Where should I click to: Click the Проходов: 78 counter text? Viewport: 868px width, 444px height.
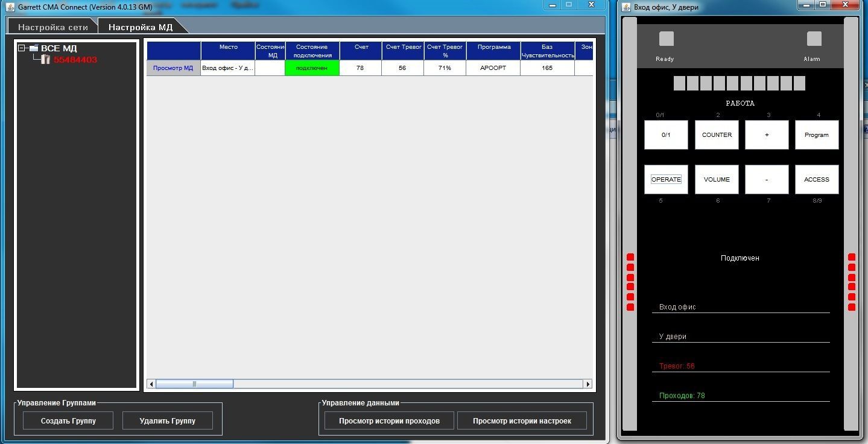682,396
